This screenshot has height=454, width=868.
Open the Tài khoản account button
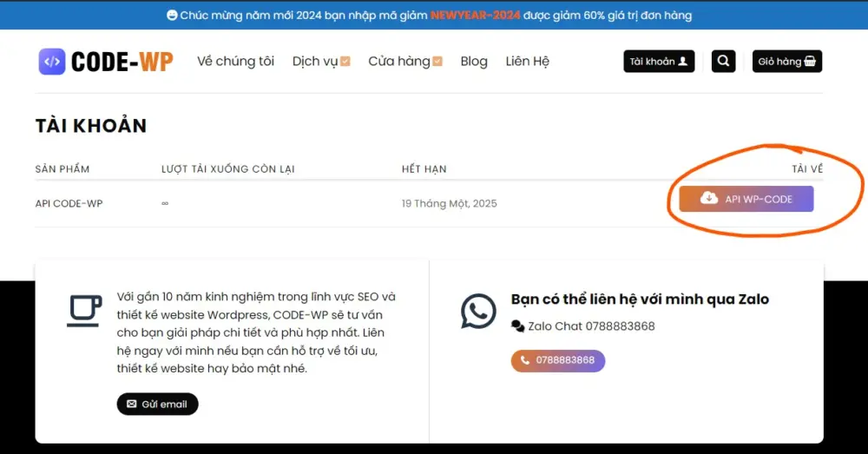(659, 61)
